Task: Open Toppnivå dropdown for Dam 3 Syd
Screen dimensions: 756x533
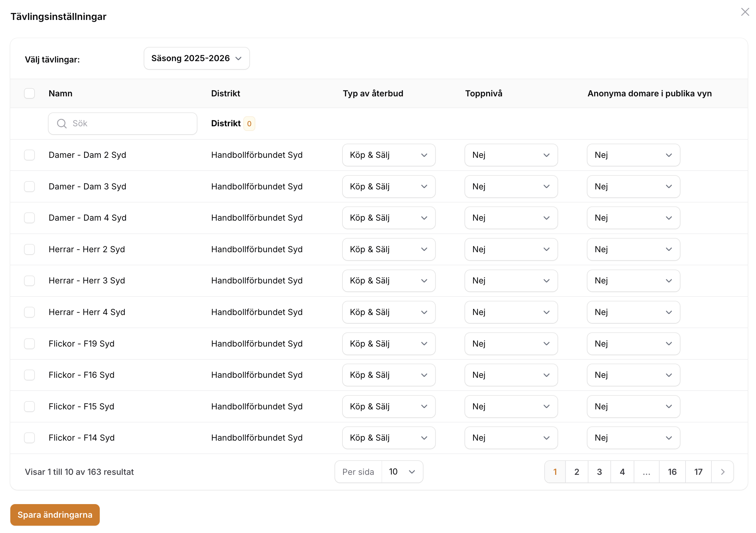Action: pyautogui.click(x=511, y=186)
